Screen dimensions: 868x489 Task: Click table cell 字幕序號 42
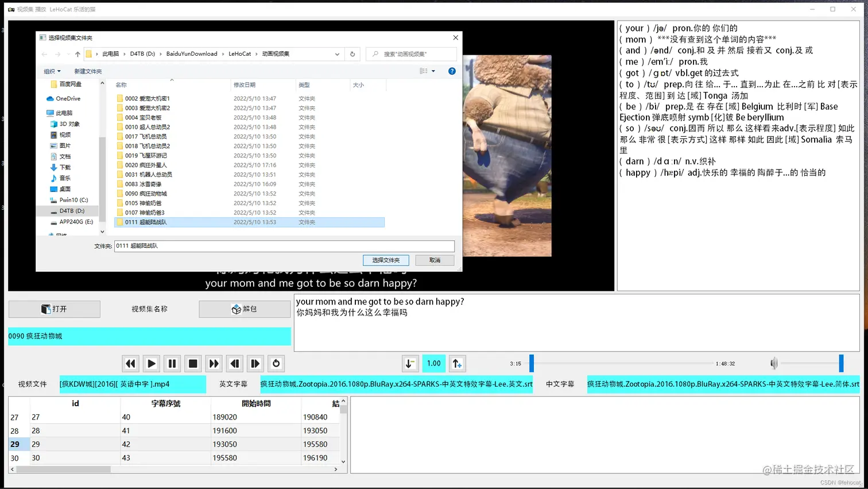pos(165,444)
